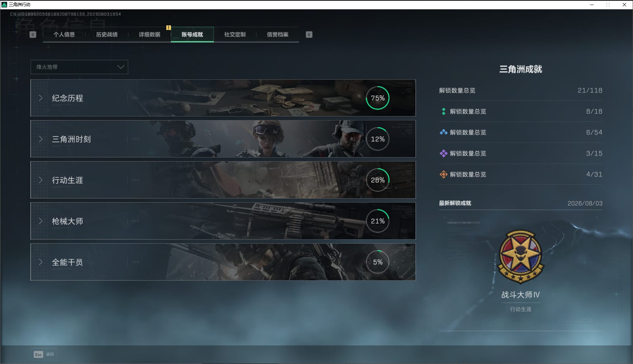
Task: Click the 8/18 unlock count
Action: click(x=594, y=111)
